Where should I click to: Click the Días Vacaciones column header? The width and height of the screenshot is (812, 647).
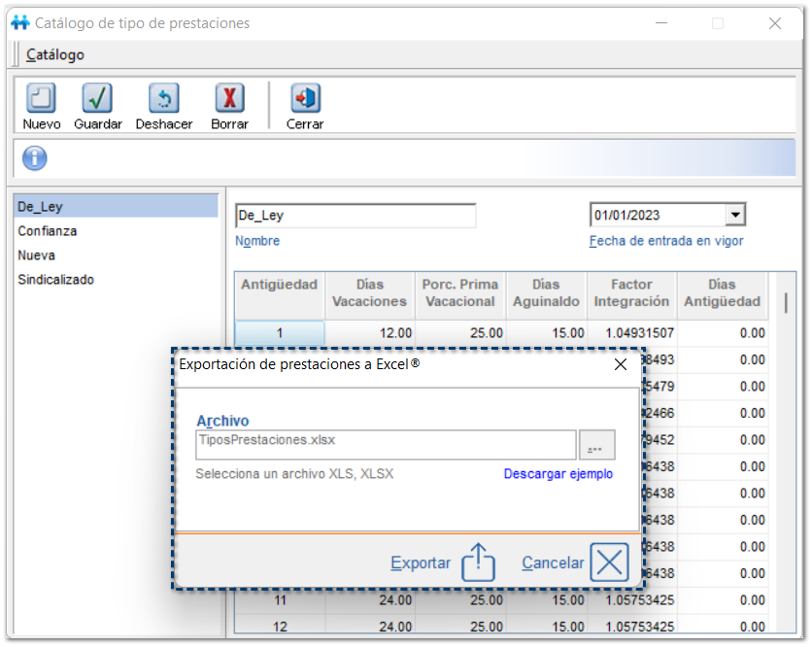[x=370, y=293]
